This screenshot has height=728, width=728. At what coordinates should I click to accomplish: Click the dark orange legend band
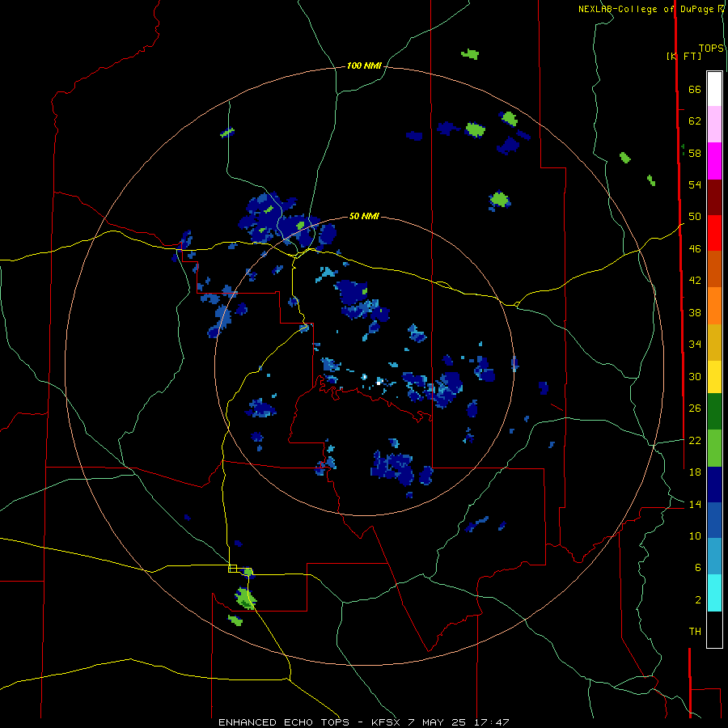[714, 269]
